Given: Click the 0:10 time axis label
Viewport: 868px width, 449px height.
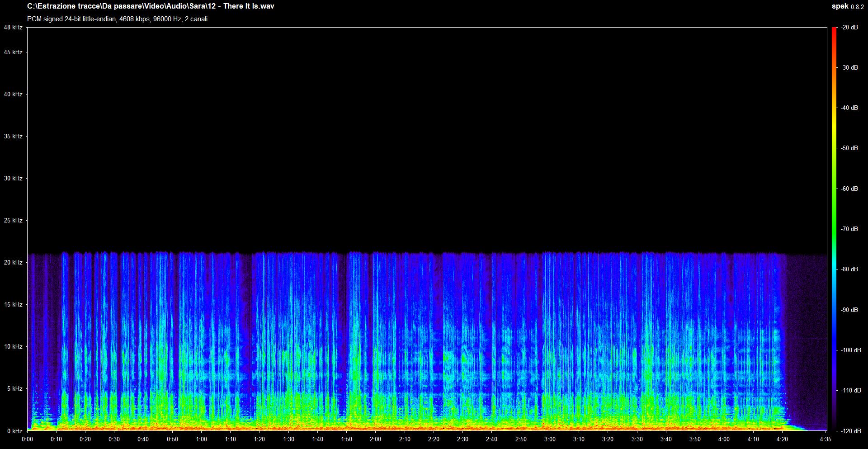Looking at the screenshot, I should point(56,440).
